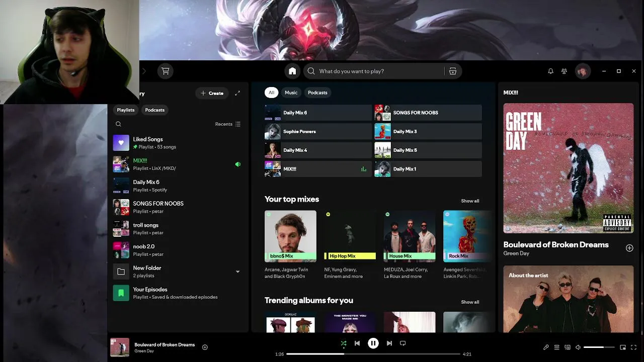Select the Podcasts filter chip at top

(317, 93)
